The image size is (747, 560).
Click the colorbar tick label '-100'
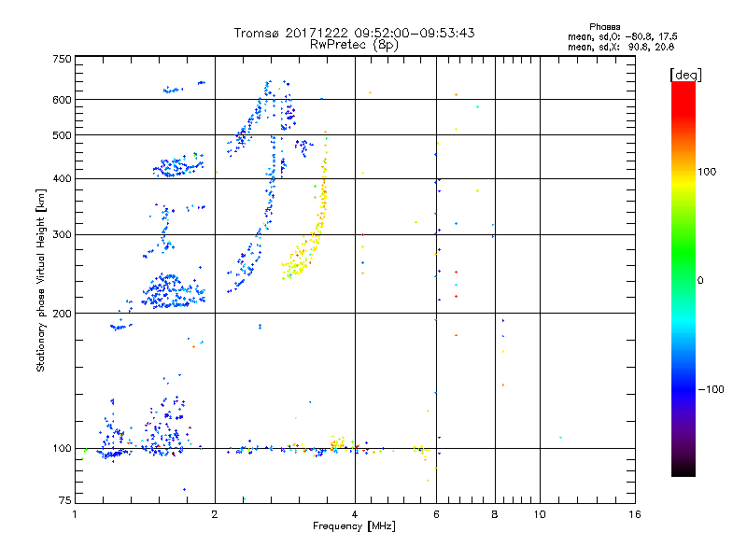tap(711, 389)
